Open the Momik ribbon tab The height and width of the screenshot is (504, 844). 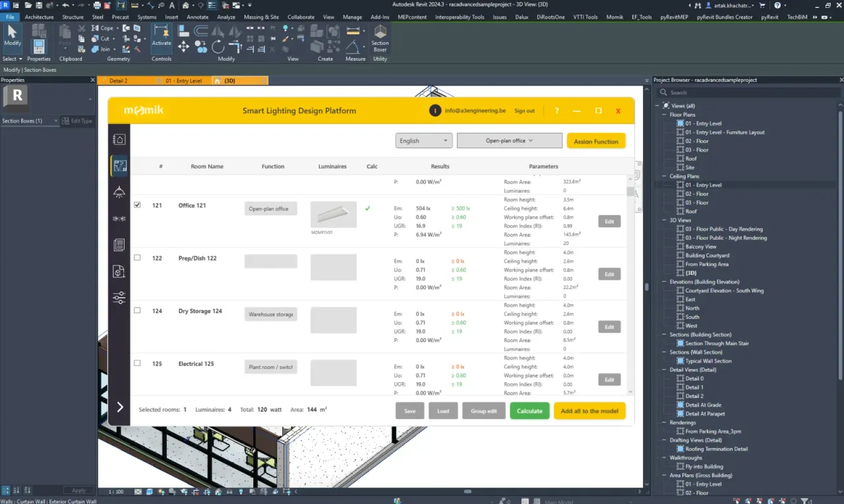tap(615, 17)
